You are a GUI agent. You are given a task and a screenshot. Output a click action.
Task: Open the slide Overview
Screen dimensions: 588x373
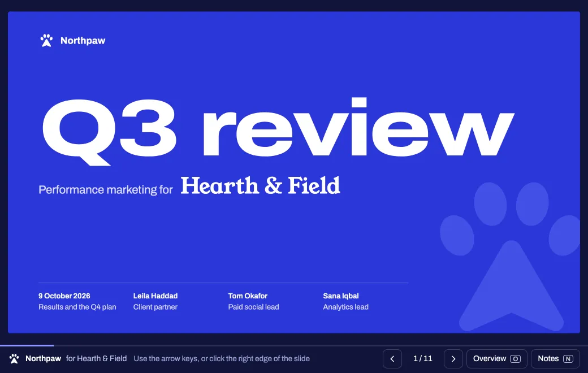496,359
